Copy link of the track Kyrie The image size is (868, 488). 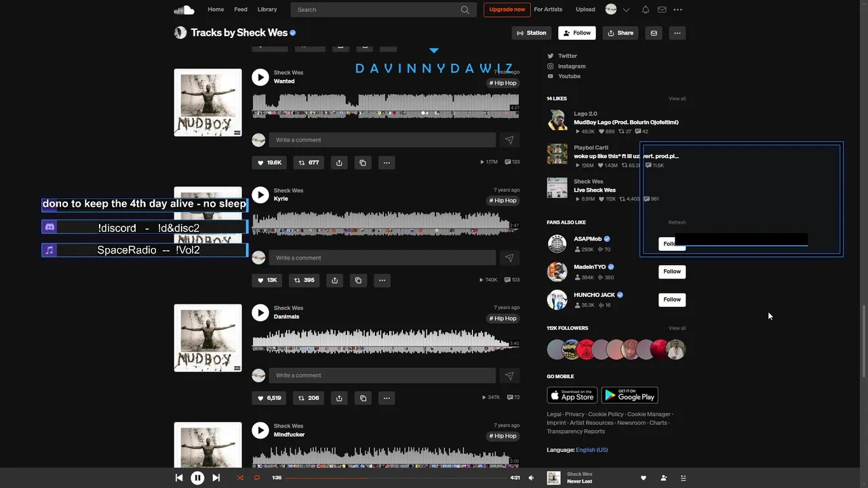tap(358, 280)
